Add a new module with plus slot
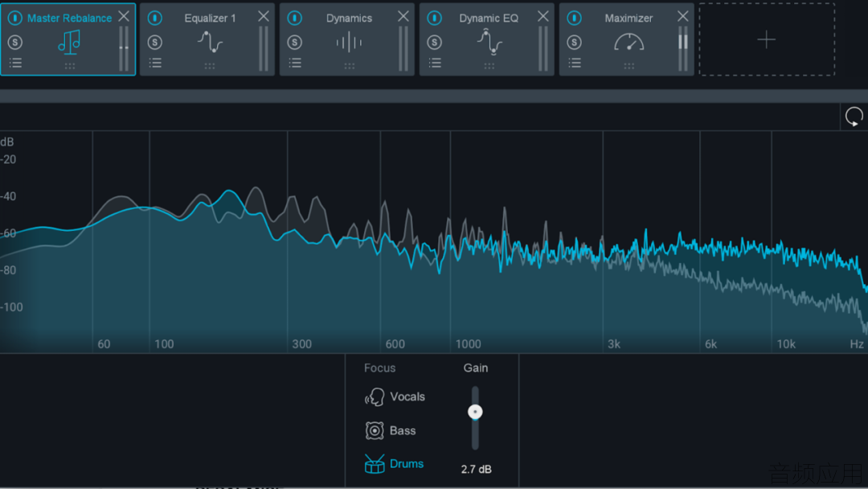Screen dimensions: 868x489 tap(767, 39)
